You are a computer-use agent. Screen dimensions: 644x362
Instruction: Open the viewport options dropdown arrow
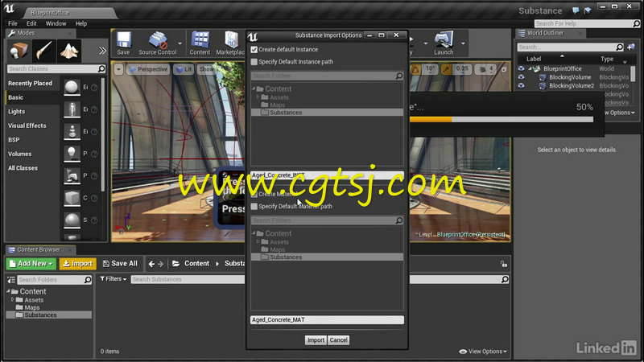[118, 69]
